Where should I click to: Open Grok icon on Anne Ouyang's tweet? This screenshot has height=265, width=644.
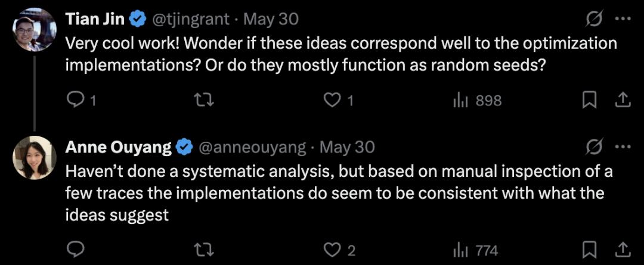(x=594, y=146)
